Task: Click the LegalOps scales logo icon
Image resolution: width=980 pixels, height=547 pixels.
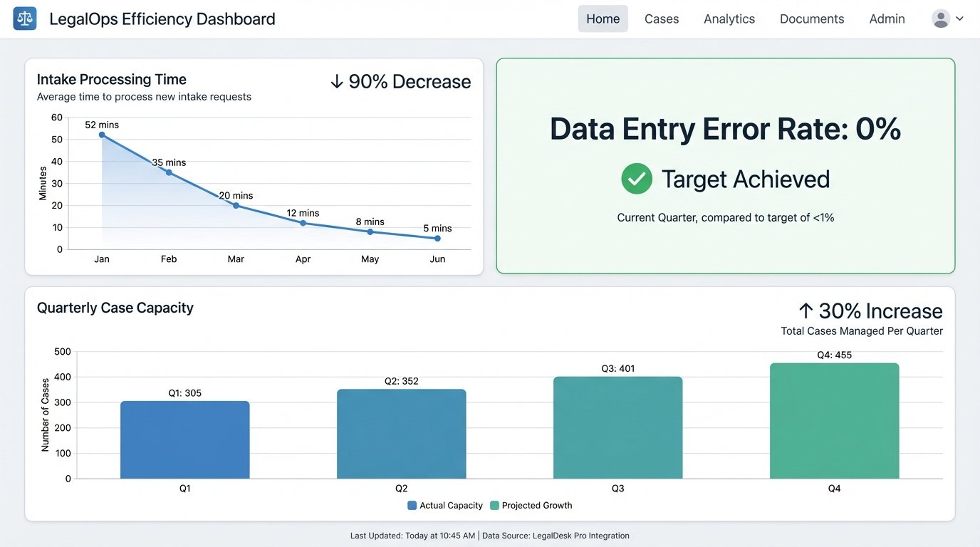Action: (24, 18)
